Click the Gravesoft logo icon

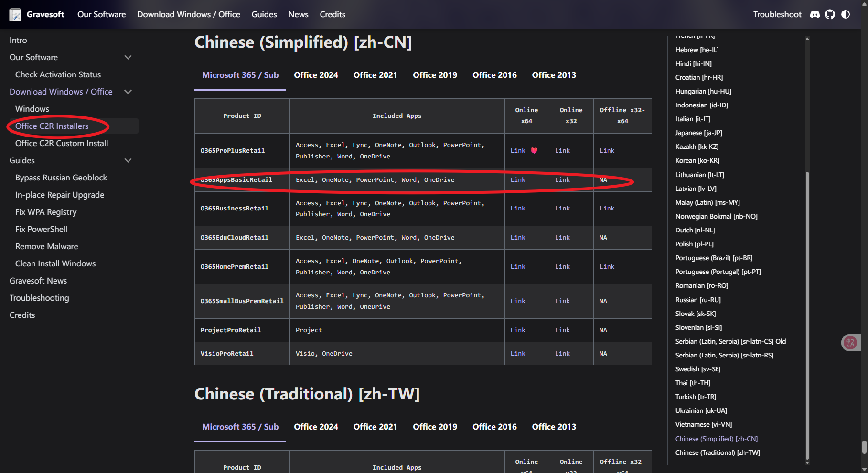pyautogui.click(x=15, y=14)
